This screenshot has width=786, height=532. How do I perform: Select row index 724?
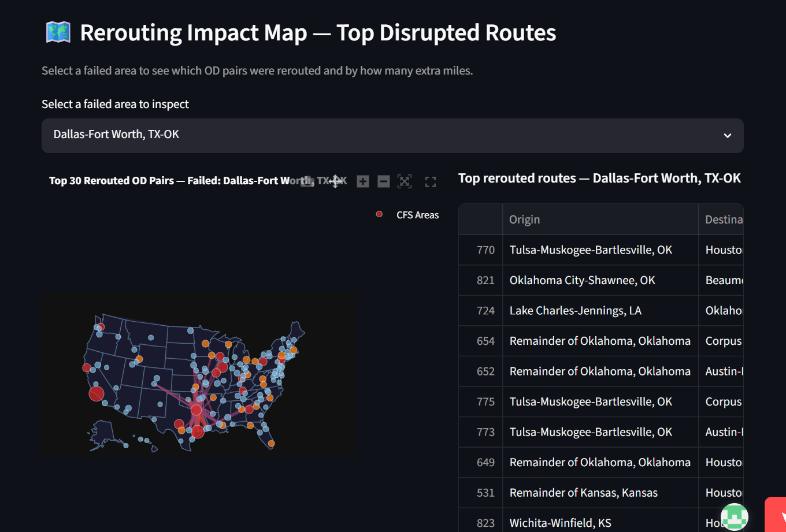(481, 311)
